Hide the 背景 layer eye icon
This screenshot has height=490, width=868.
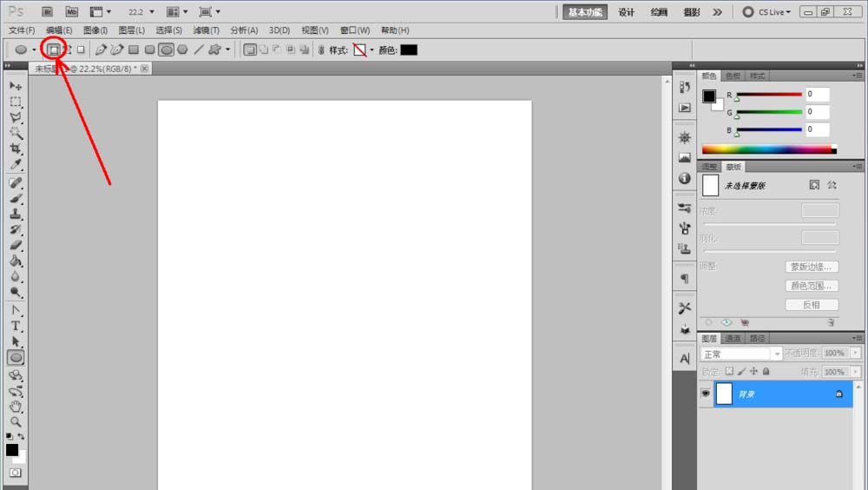(x=705, y=394)
